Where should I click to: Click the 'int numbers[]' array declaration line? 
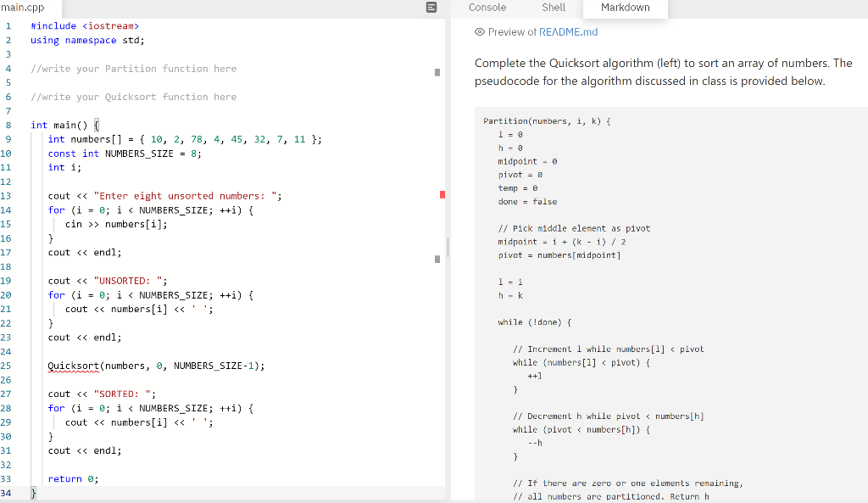185,140
